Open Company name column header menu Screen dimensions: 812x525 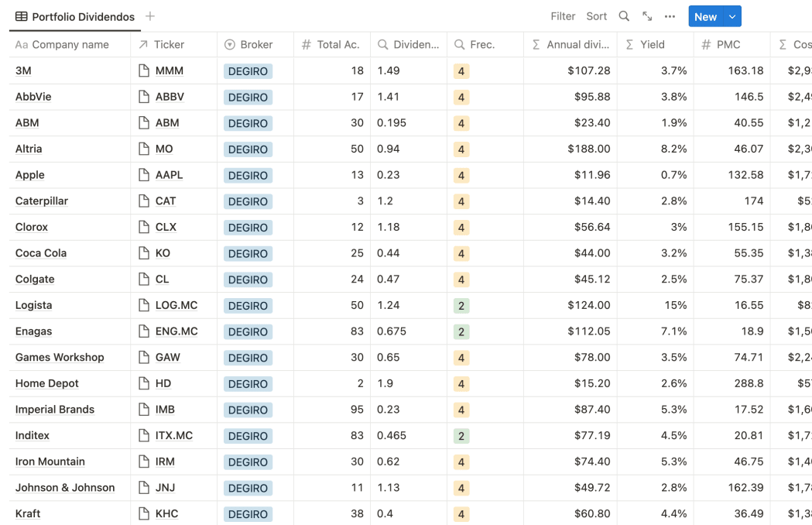pos(70,45)
